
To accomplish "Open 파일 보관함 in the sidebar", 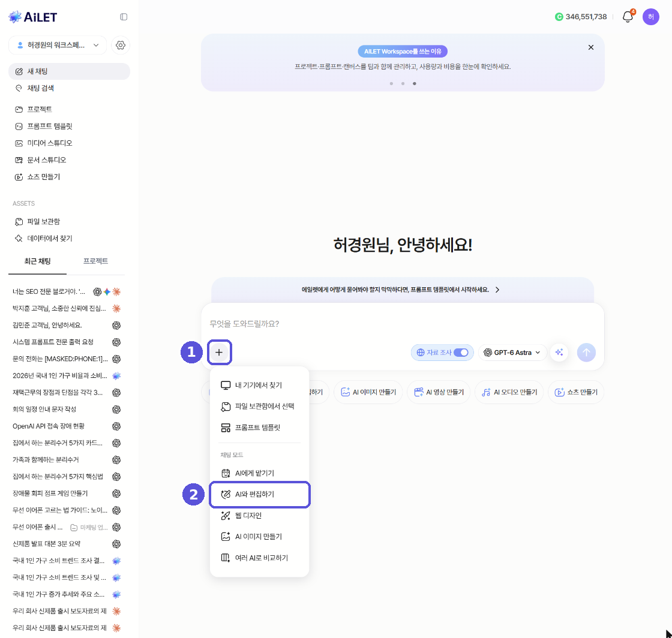I will pos(69,221).
